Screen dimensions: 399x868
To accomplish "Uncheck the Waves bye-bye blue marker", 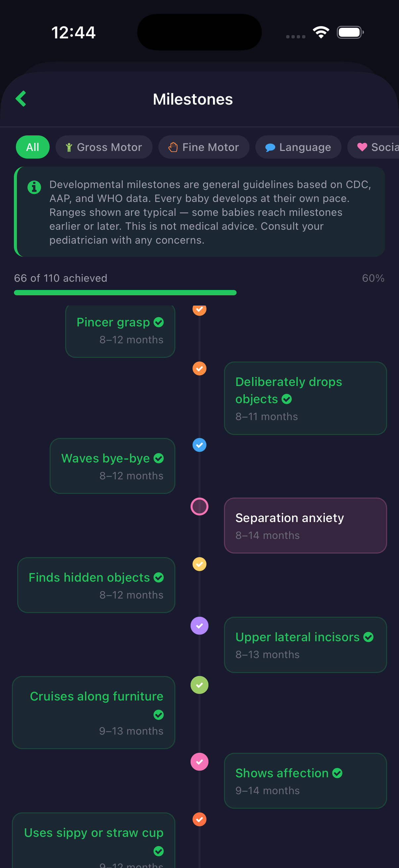I will pyautogui.click(x=199, y=445).
